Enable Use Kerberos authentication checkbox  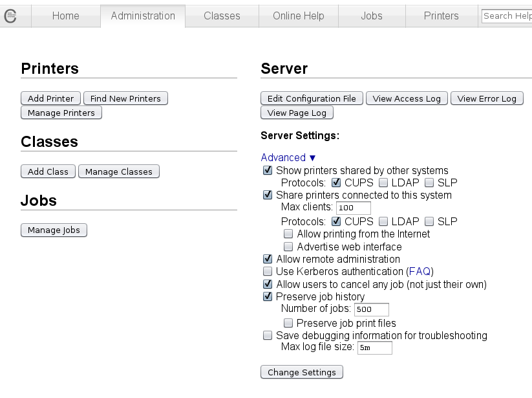coord(268,271)
